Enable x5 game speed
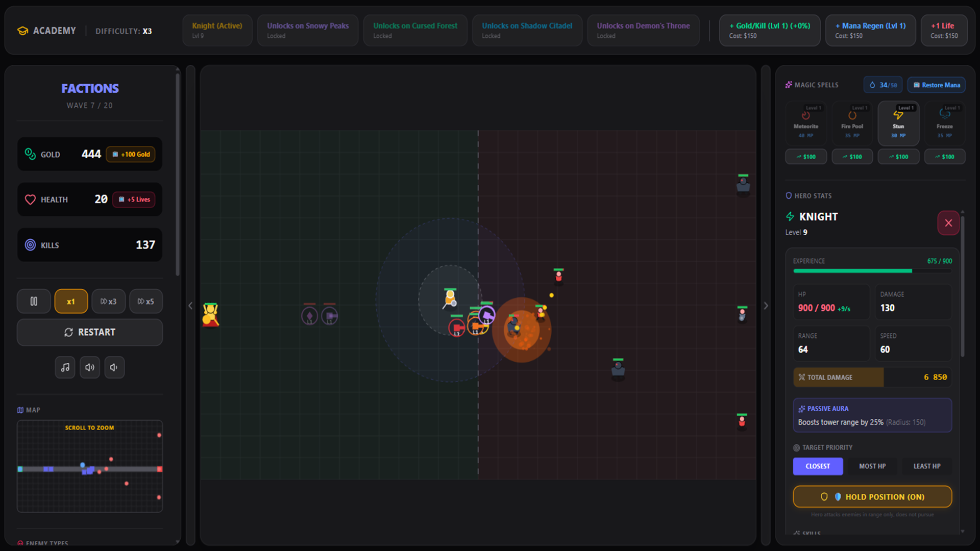Screen dimensions: 980x551 click(146, 301)
